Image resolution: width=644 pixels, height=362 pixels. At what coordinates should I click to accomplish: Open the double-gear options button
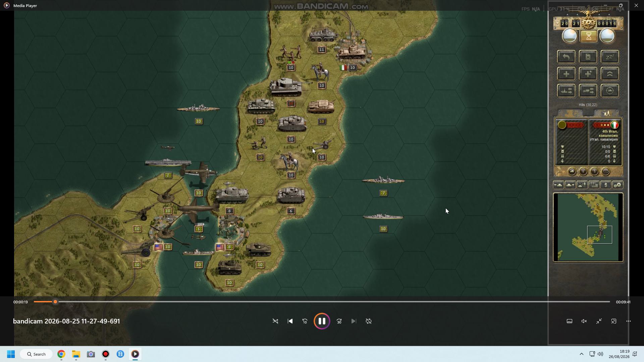618,185
